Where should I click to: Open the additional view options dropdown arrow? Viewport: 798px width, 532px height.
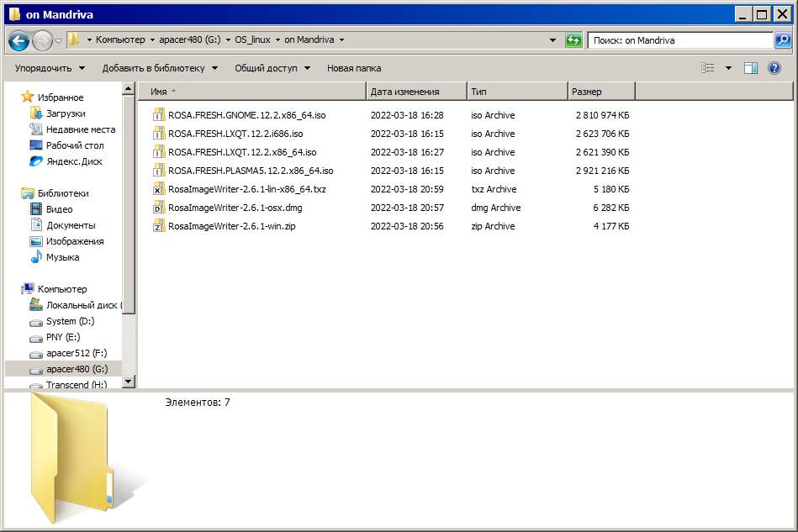(728, 68)
